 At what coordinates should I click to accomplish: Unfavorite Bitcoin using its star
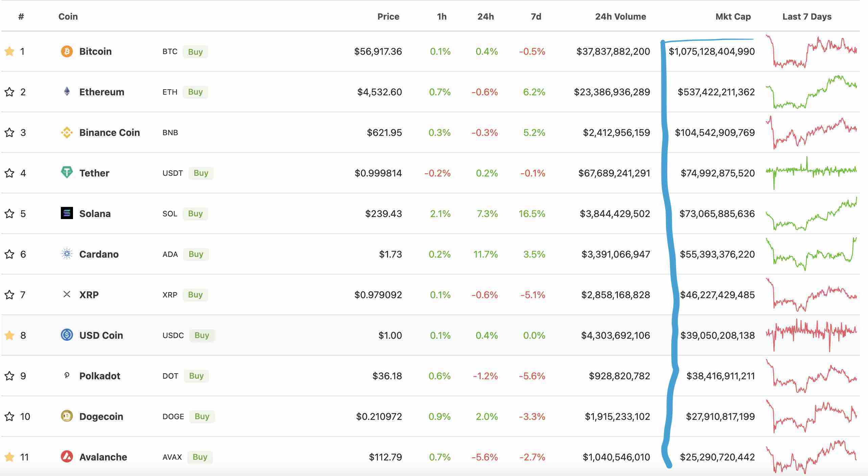pyautogui.click(x=9, y=51)
